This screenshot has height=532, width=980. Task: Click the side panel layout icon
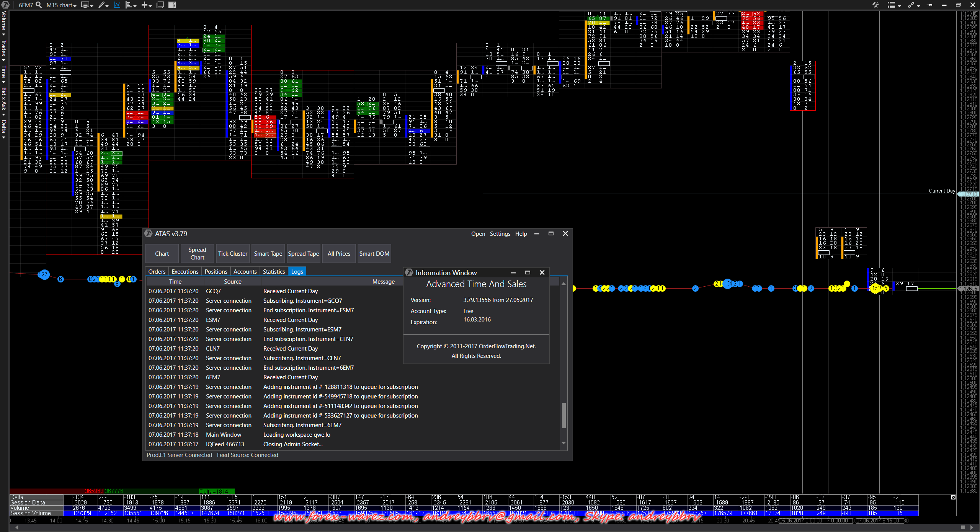coord(172,5)
